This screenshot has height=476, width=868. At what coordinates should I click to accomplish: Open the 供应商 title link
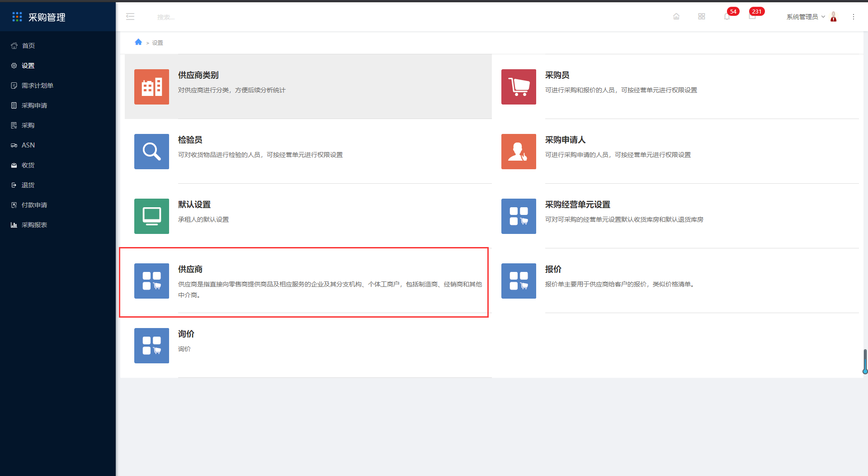pyautogui.click(x=190, y=269)
